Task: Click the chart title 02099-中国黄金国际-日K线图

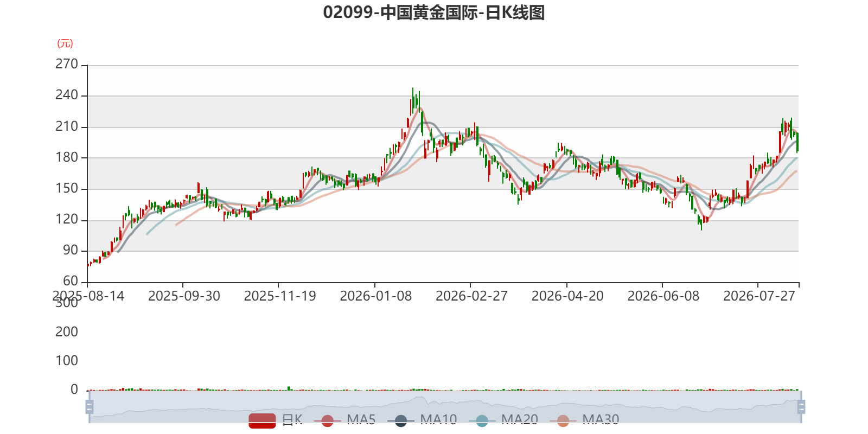Action: click(x=434, y=12)
